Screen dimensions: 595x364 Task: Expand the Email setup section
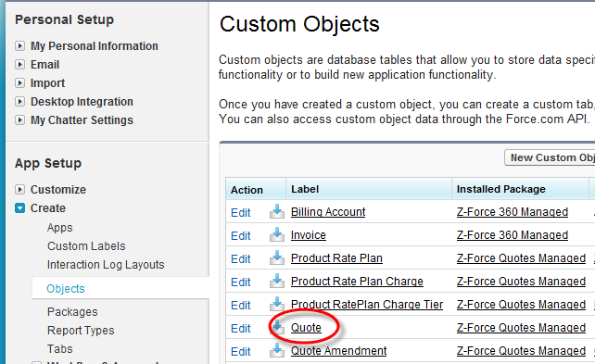tap(19, 65)
